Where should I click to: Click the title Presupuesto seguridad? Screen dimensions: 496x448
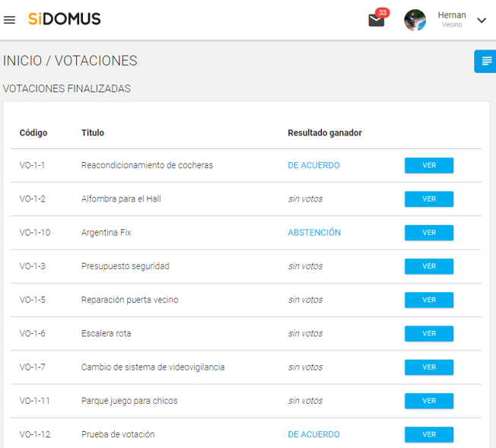126,266
